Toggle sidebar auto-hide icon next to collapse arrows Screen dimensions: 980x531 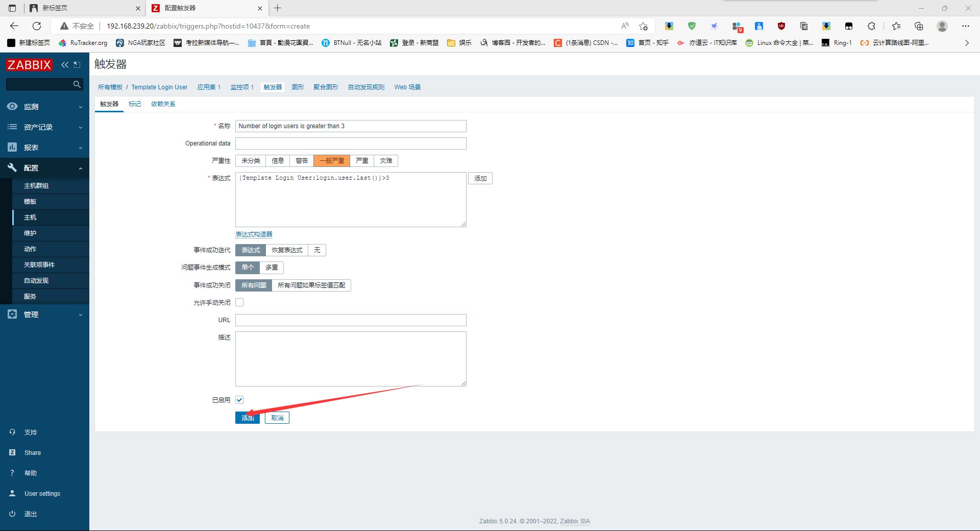point(77,65)
